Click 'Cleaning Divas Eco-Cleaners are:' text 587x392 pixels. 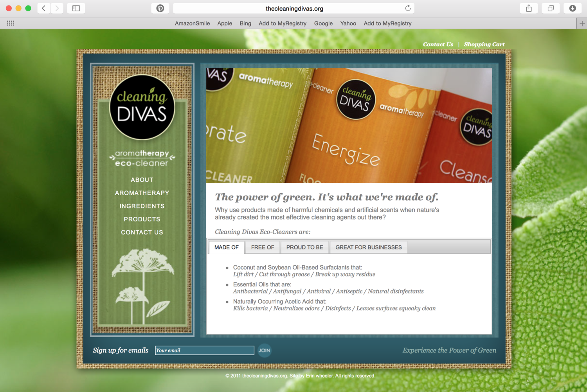[x=263, y=232]
